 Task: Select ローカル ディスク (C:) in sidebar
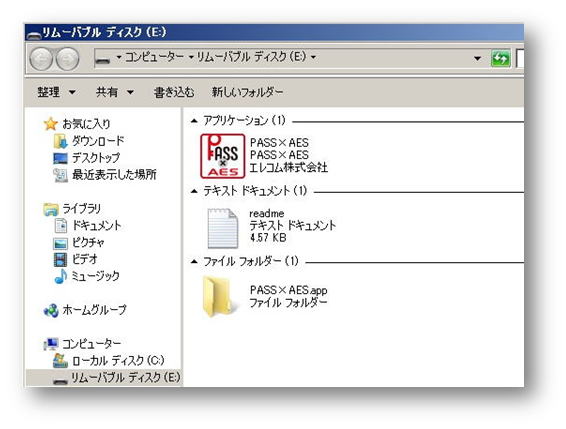point(108,360)
